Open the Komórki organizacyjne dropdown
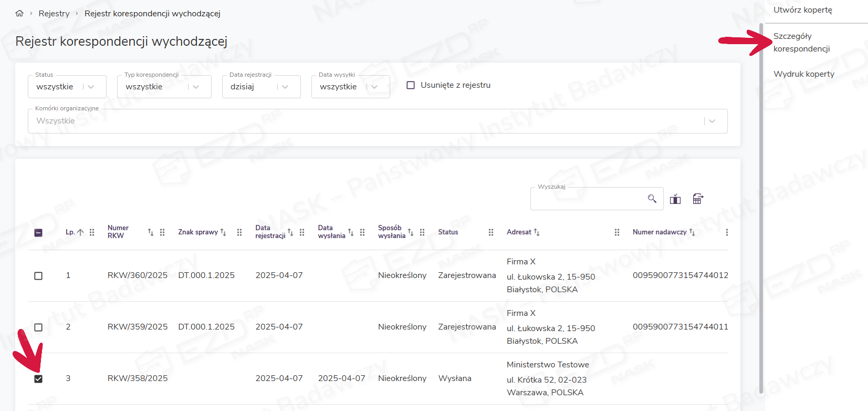Viewport: 868px width, 411px height. pos(712,121)
